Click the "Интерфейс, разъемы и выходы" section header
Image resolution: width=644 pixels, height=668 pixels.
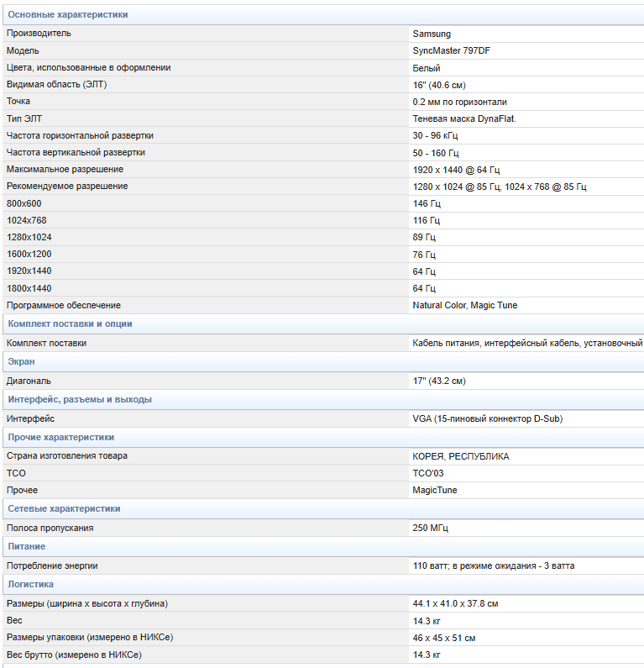(79, 399)
